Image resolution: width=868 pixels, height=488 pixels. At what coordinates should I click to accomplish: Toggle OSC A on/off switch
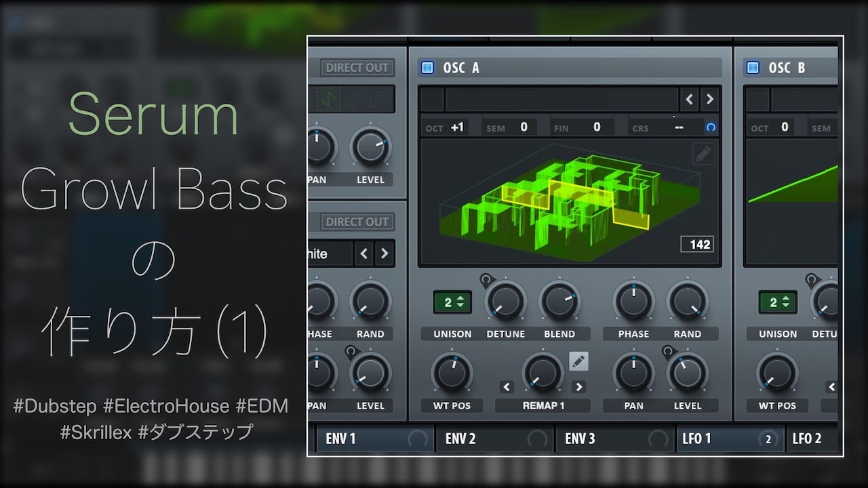427,67
